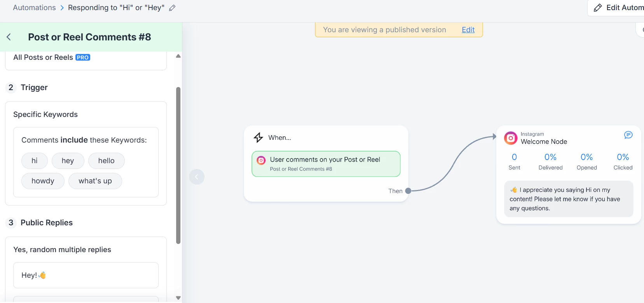Select the "hello" keyword chip

click(106, 161)
